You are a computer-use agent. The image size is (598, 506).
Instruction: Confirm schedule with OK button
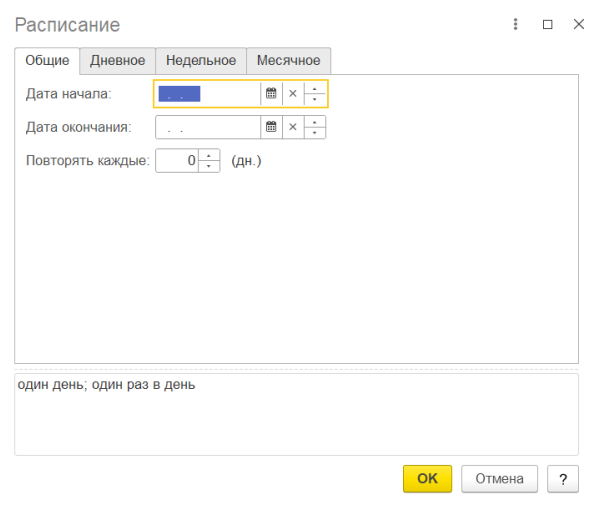click(x=428, y=479)
